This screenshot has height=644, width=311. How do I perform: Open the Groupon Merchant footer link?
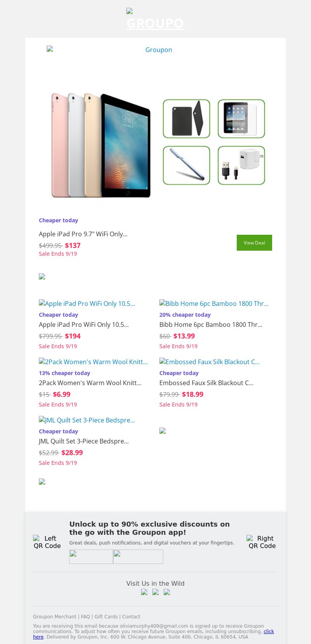[54, 617]
